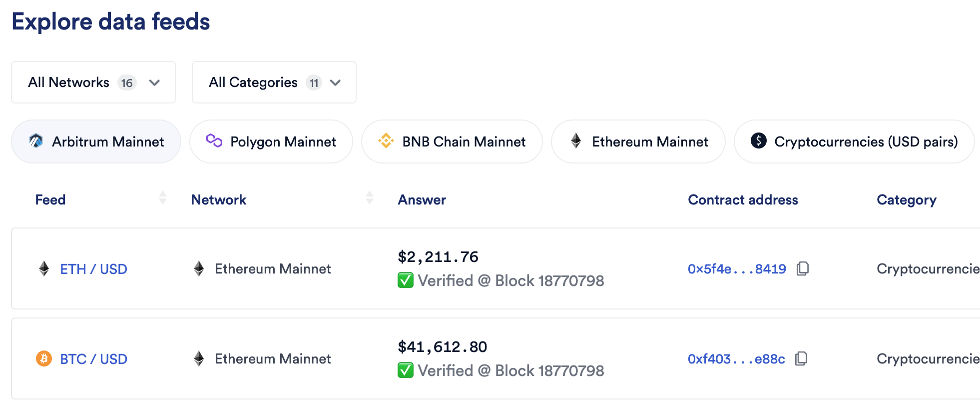Toggle the Arbitrum Mainnet filter chip

(x=96, y=141)
